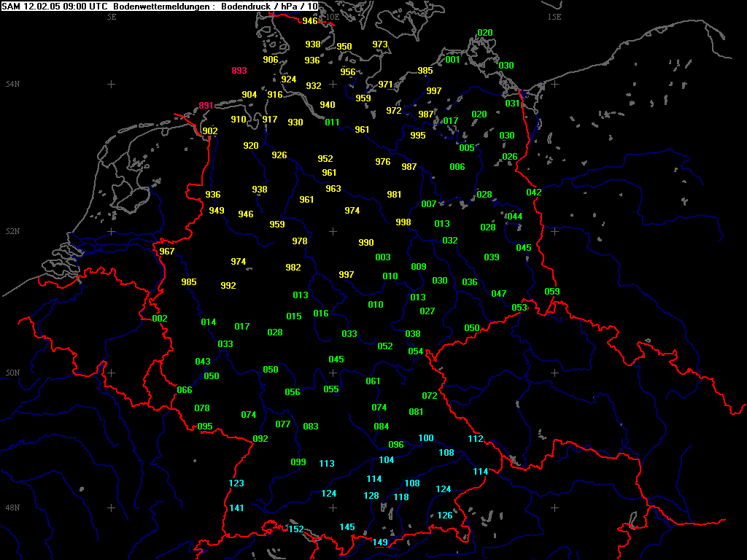
Task: Click the green 011 station value
Action: [332, 122]
